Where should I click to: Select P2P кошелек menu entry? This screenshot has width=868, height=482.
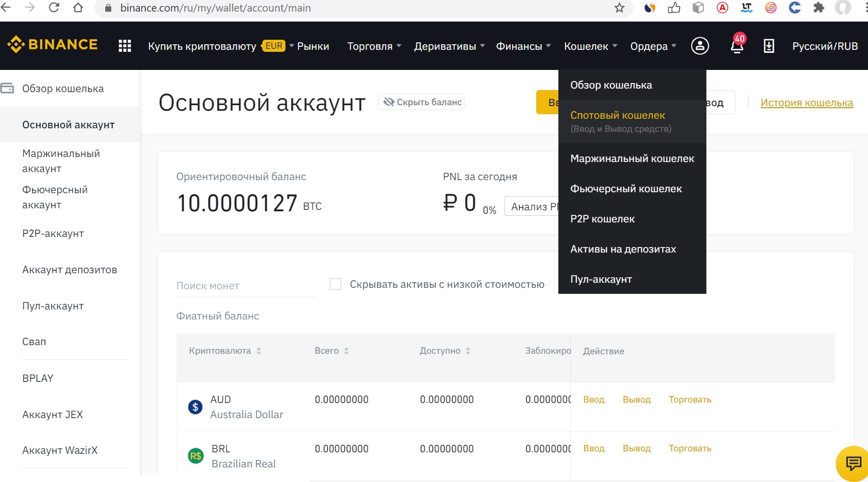pos(632,219)
